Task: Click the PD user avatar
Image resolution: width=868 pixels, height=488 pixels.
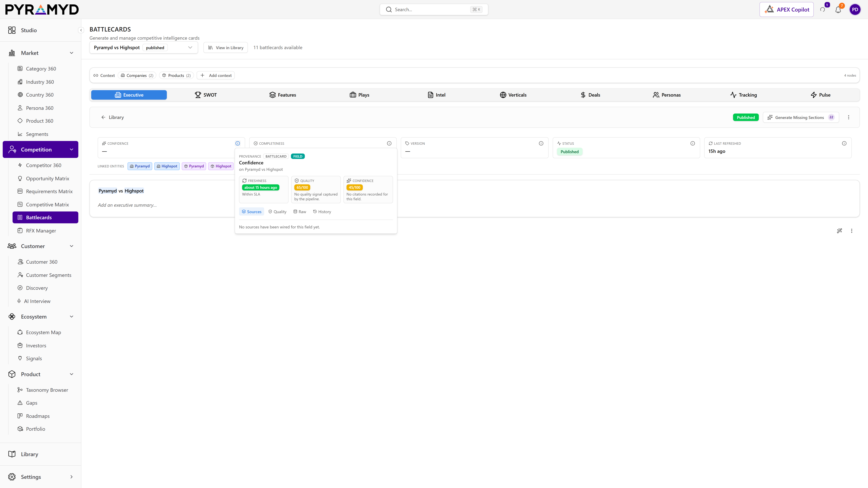Action: tap(855, 9)
